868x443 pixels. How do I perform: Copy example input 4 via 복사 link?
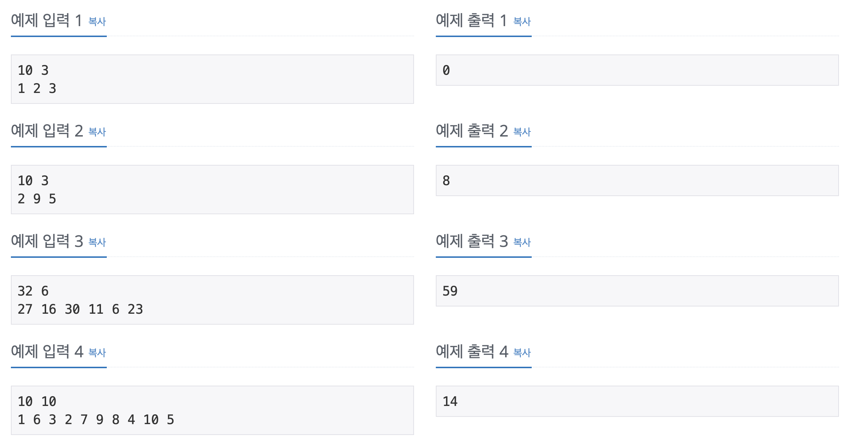point(97,353)
